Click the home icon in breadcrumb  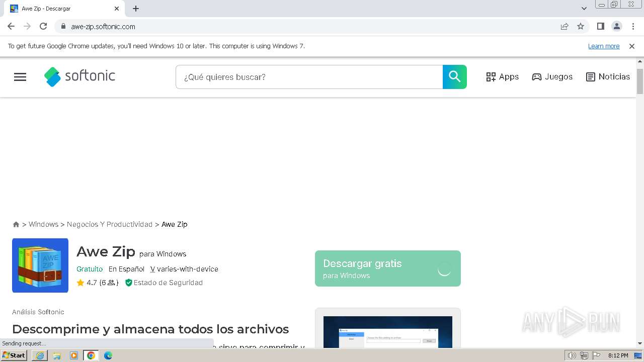click(x=16, y=224)
